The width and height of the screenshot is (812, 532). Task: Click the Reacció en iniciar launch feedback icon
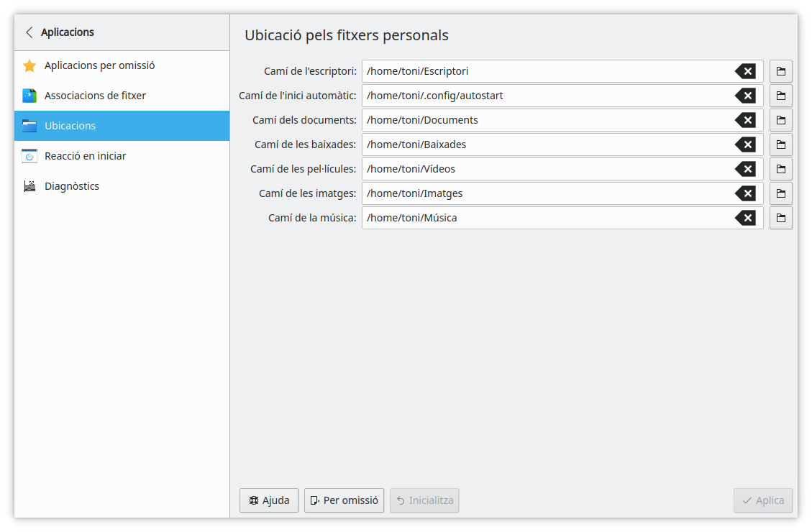[29, 155]
